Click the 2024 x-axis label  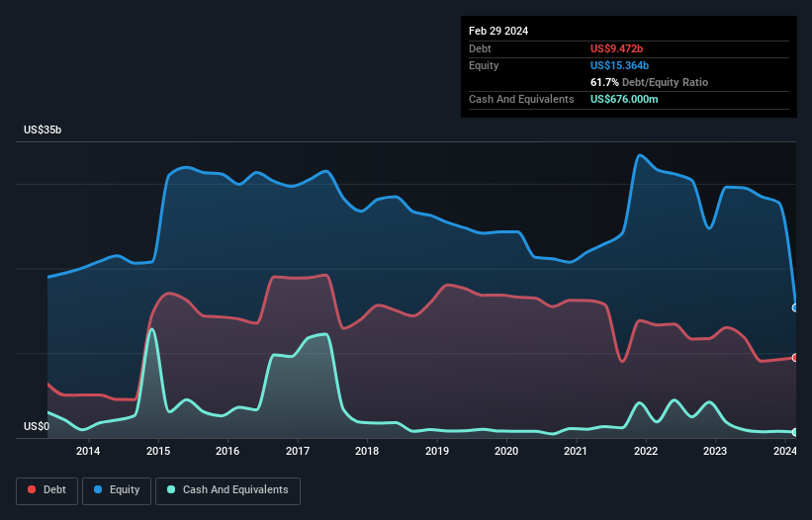[784, 451]
